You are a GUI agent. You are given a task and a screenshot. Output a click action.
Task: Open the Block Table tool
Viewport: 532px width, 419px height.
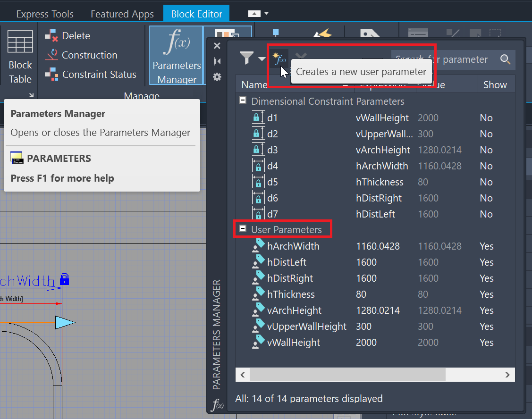click(20, 57)
